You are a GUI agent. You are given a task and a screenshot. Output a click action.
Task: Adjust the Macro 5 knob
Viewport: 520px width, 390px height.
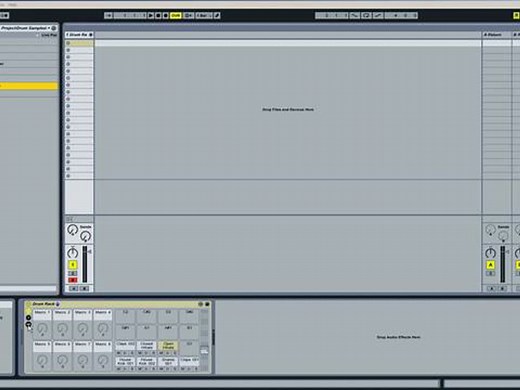coord(42,360)
